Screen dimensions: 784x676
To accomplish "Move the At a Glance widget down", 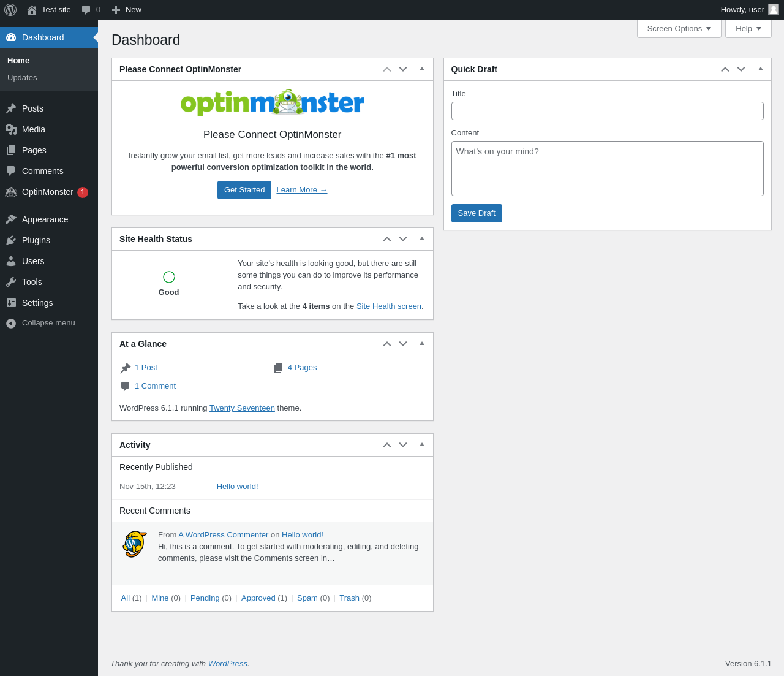I will [x=403, y=344].
